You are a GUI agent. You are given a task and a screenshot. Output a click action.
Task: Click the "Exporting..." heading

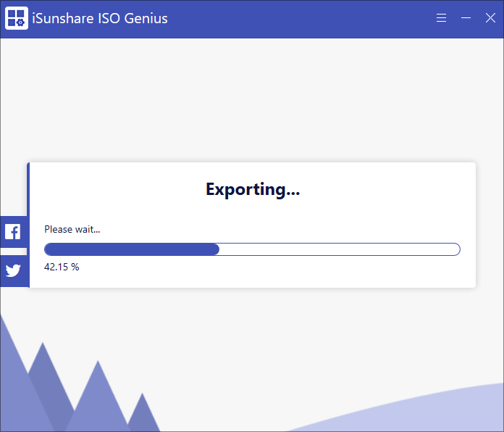pos(253,189)
